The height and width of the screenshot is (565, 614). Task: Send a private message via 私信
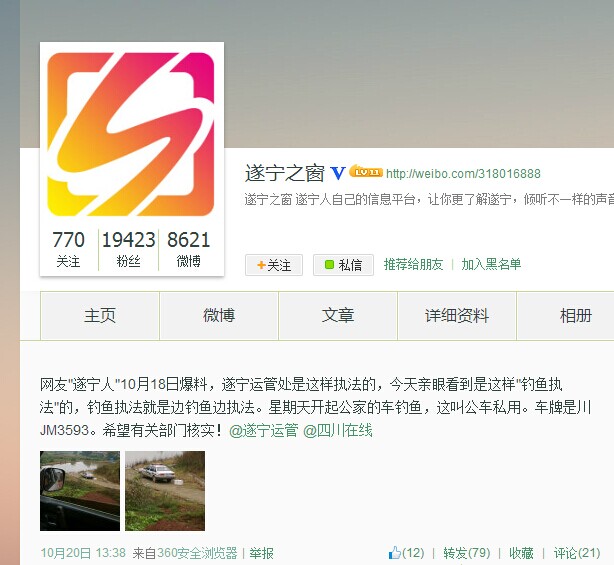[343, 265]
